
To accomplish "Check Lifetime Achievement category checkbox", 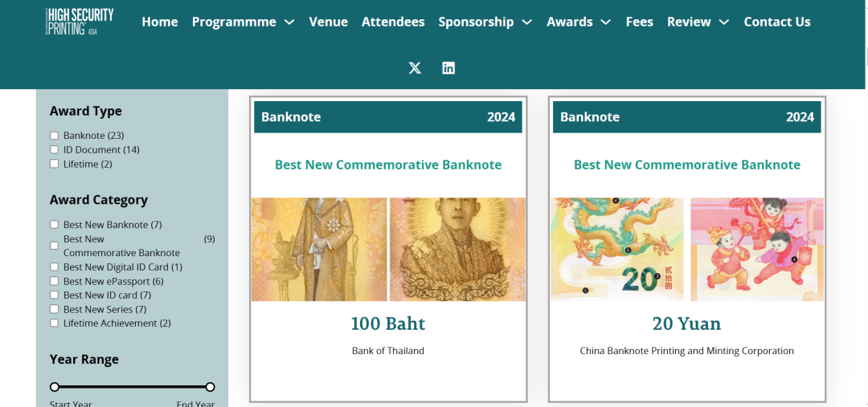I will 55,324.
